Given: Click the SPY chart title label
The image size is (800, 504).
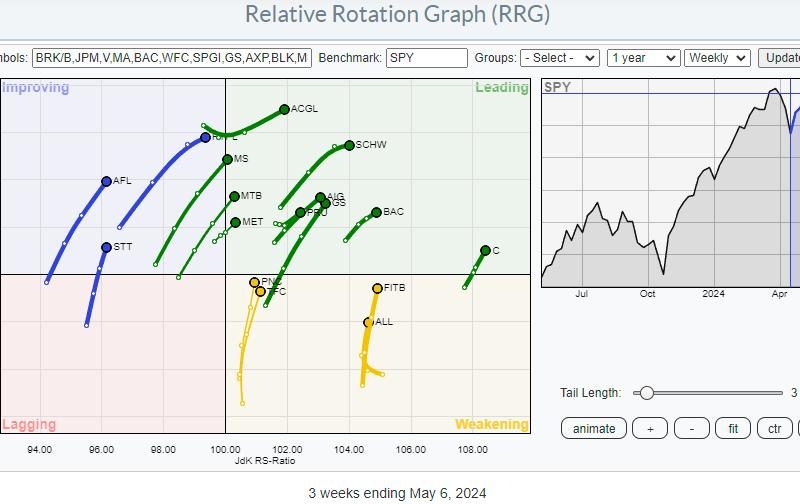Looking at the screenshot, I should 557,87.
